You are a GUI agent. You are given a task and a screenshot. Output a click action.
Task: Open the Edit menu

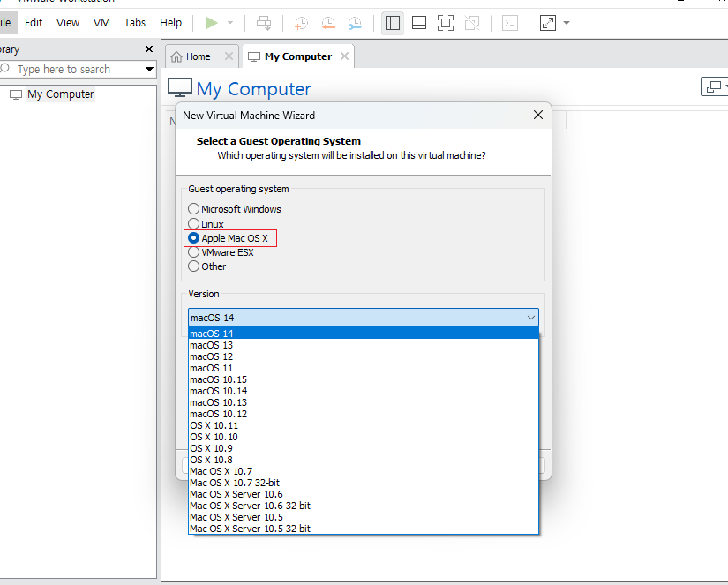[x=34, y=22]
